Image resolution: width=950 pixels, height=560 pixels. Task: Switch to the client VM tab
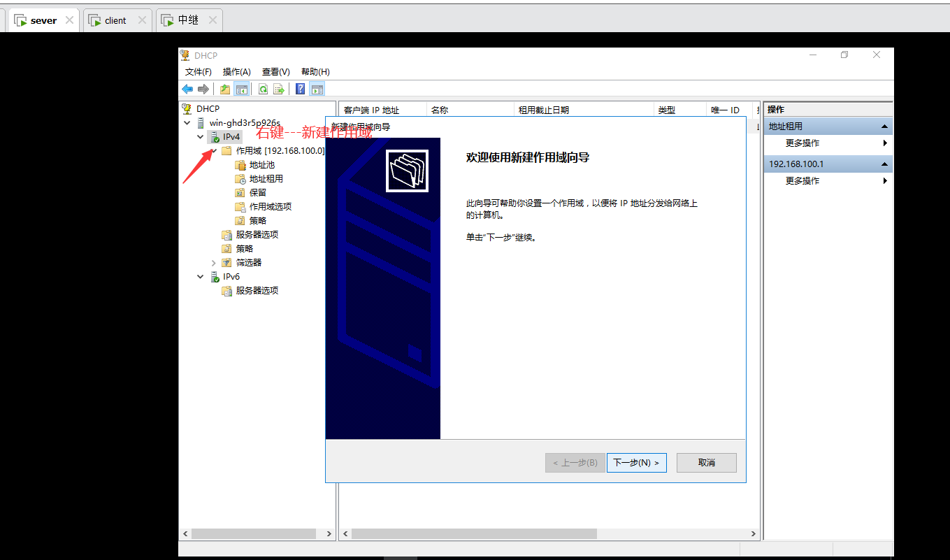click(x=116, y=20)
